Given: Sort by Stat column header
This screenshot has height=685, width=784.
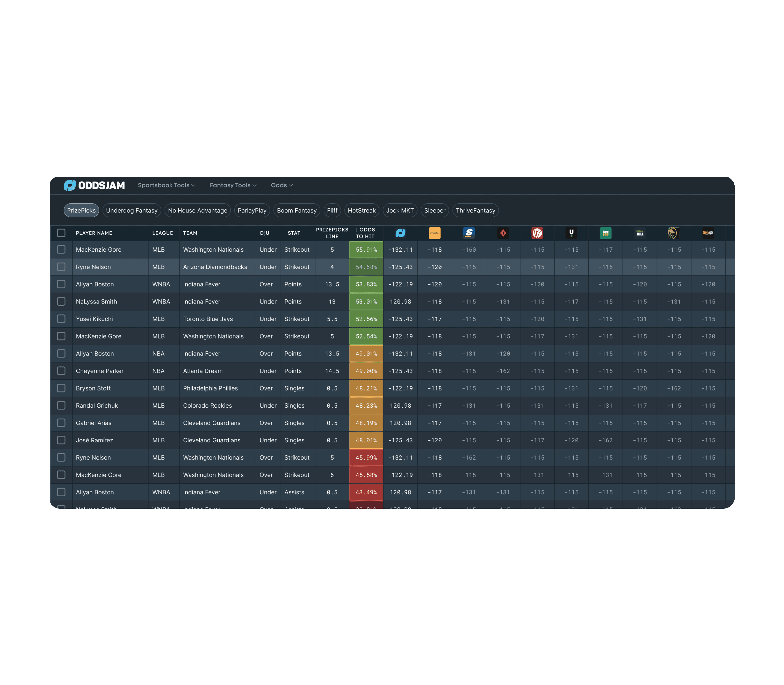Looking at the screenshot, I should point(294,233).
